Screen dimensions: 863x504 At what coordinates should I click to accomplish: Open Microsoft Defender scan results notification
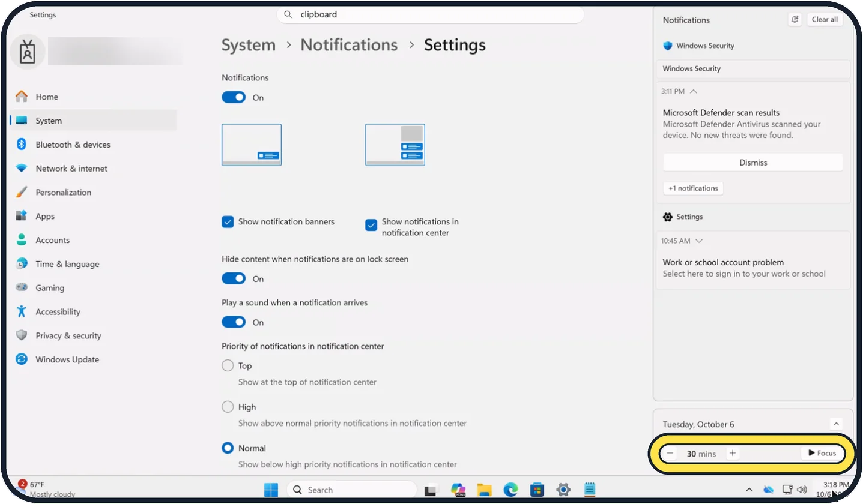[753, 124]
